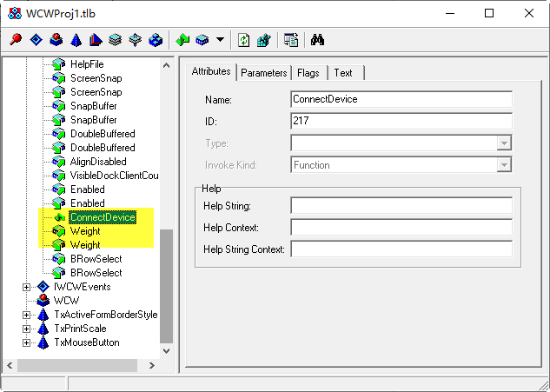The image size is (550, 392).
Task: Select the TxPrintScale enum node
Action: [x=80, y=329]
